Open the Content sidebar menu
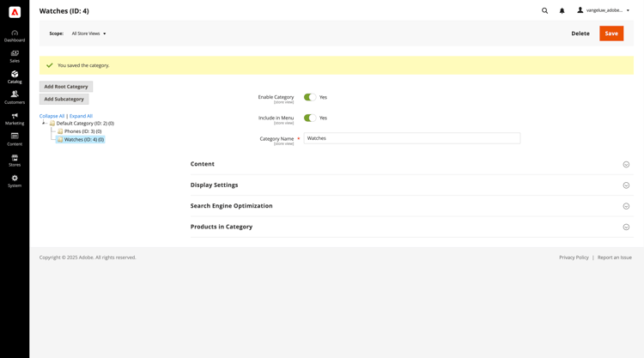The image size is (644, 358). point(15,140)
